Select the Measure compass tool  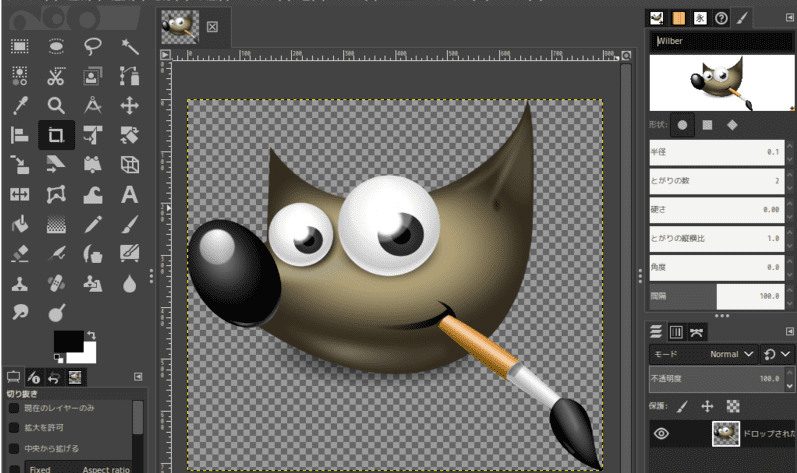(93, 106)
